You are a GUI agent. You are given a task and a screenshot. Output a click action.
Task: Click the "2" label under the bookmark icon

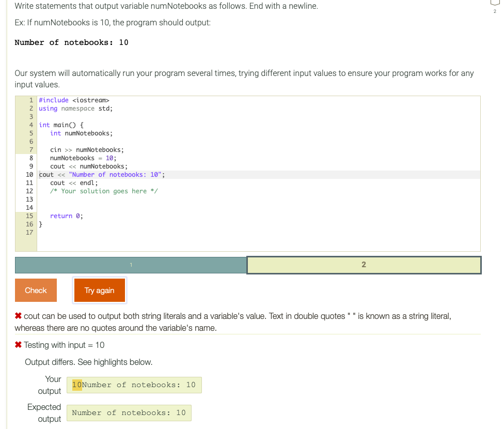tap(495, 11)
